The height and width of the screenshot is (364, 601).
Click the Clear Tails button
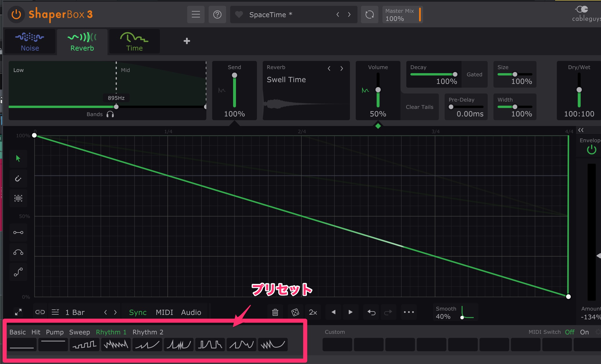pyautogui.click(x=419, y=107)
